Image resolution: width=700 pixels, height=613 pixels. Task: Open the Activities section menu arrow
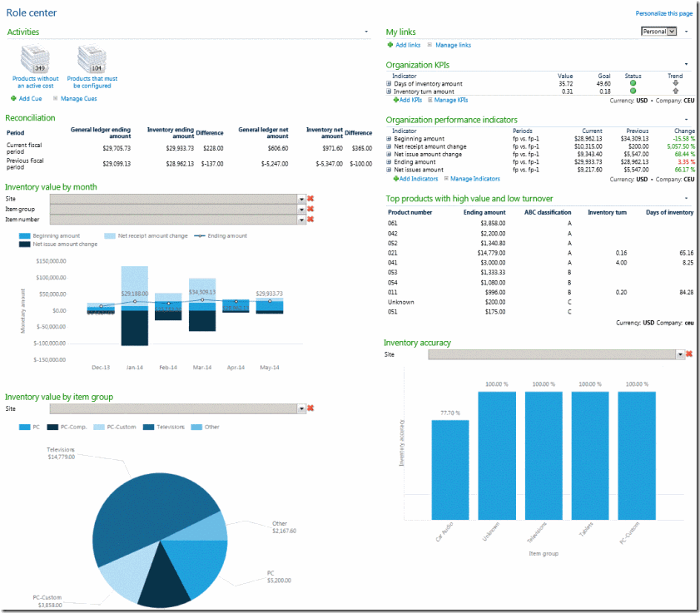coord(367,32)
